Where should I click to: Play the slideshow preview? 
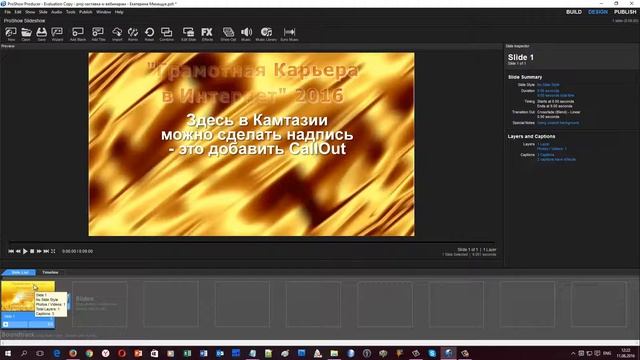[x=25, y=251]
